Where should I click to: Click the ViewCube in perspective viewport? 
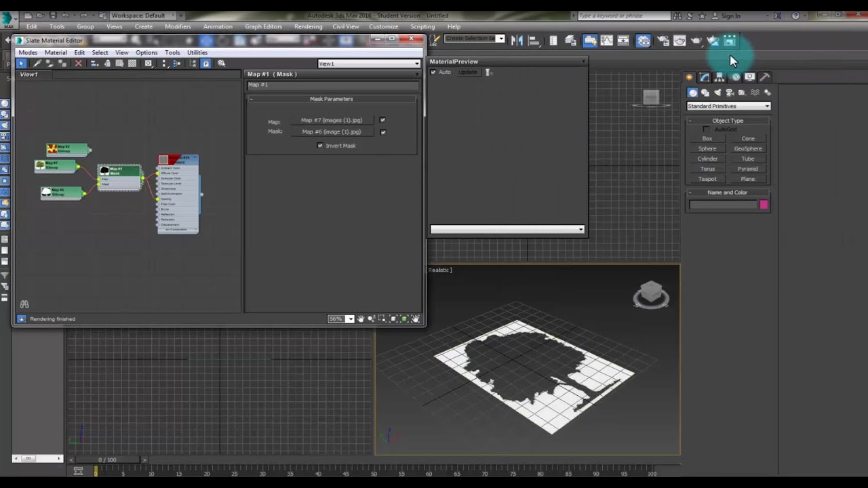point(651,294)
